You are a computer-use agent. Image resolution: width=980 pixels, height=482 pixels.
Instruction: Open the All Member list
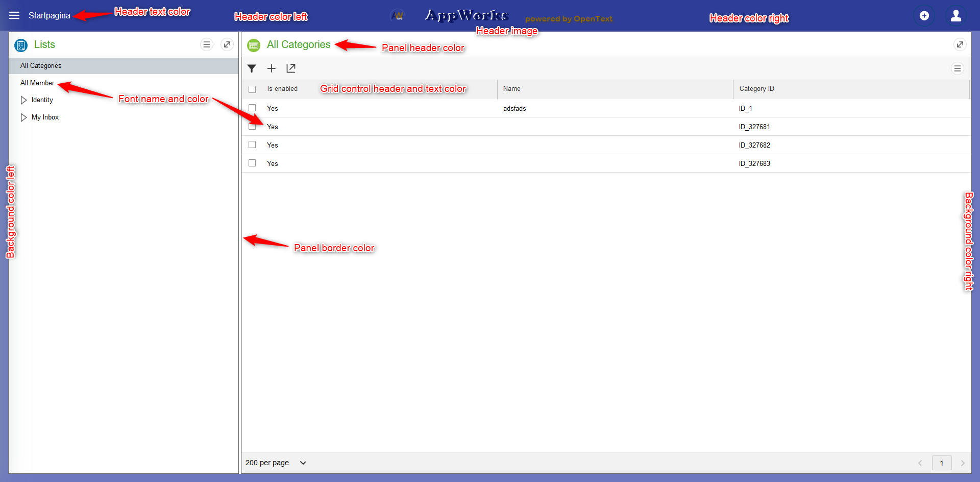(37, 83)
